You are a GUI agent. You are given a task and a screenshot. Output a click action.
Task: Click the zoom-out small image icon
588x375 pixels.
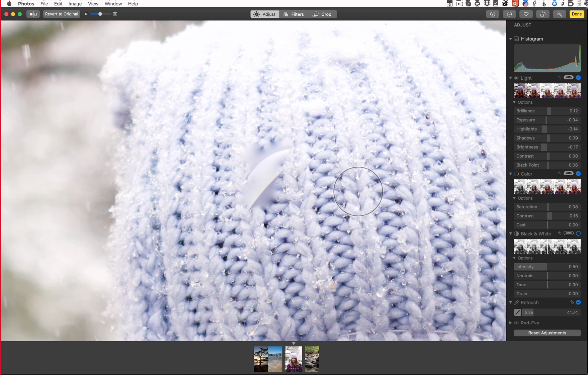pos(87,14)
